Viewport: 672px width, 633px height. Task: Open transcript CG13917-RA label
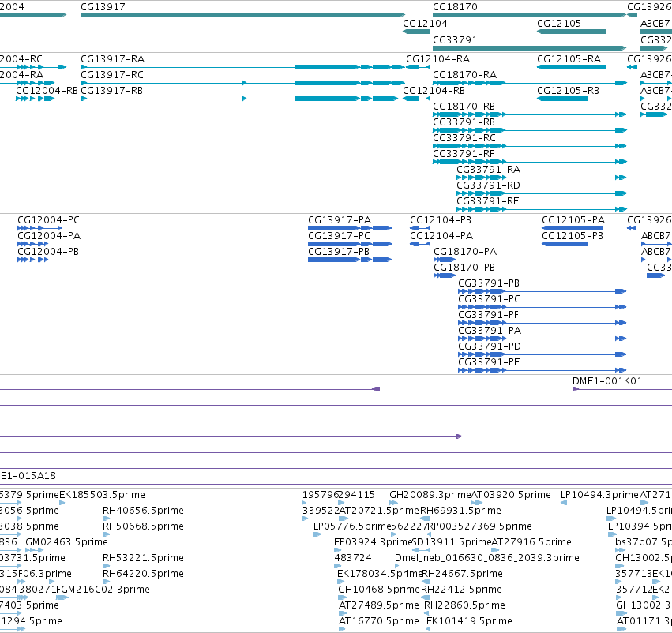pyautogui.click(x=113, y=58)
